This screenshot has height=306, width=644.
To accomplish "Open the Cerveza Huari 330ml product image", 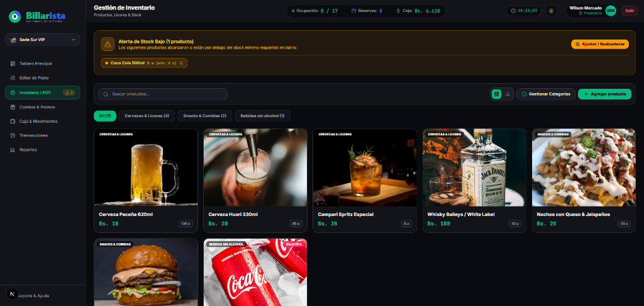I will (x=255, y=167).
